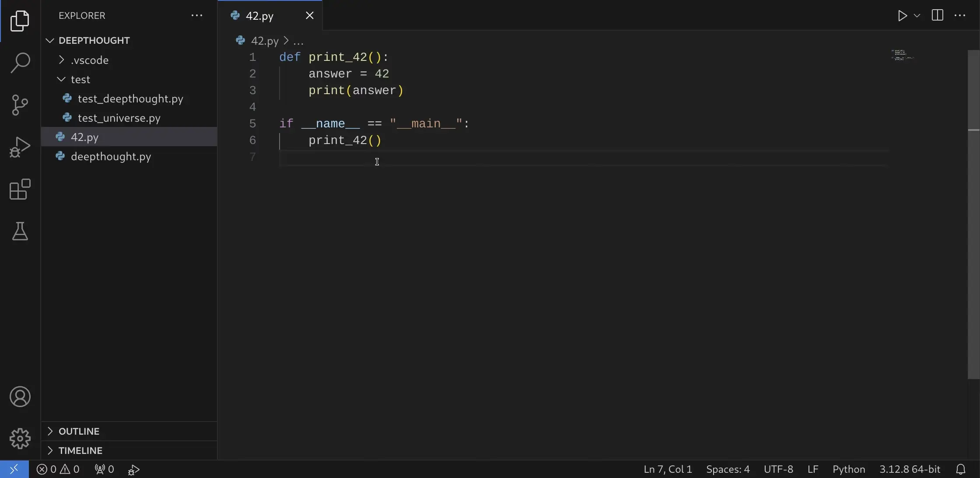This screenshot has width=980, height=478.
Task: Open the run options dropdown
Action: pos(916,15)
